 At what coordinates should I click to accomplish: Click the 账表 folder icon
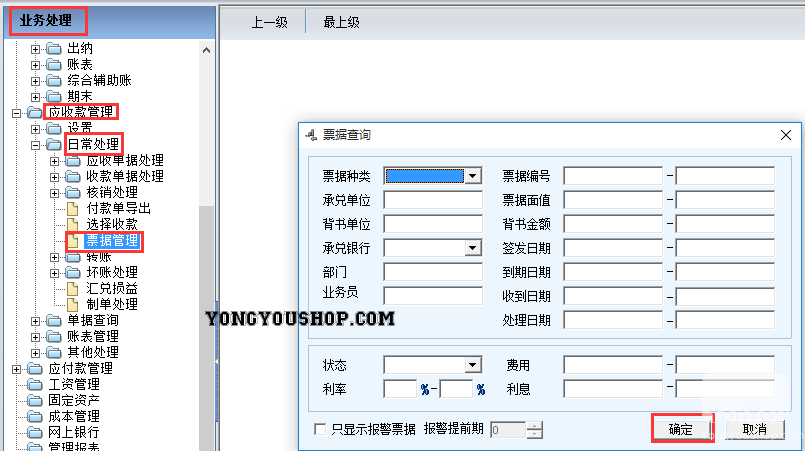pyautogui.click(x=54, y=65)
